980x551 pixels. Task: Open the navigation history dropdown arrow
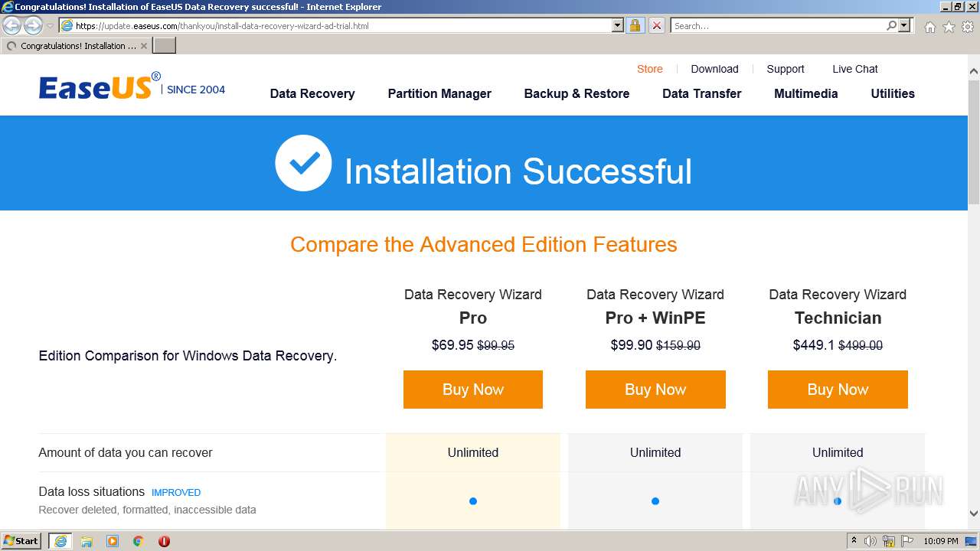[50, 26]
